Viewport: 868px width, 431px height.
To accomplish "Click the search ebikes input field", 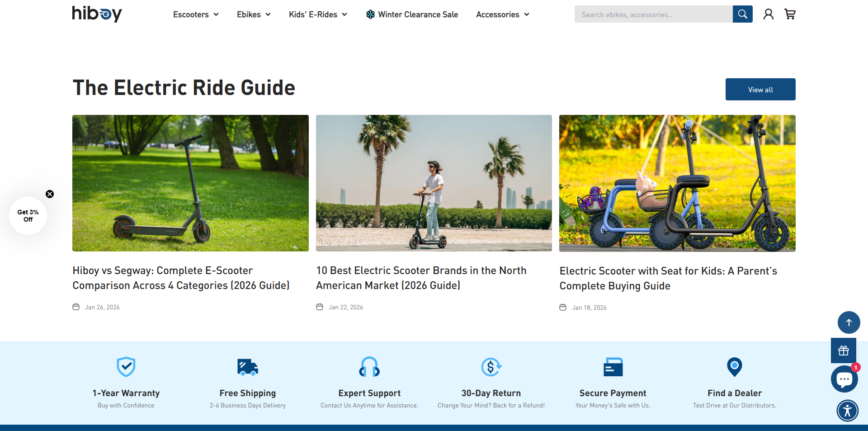I will click(653, 14).
